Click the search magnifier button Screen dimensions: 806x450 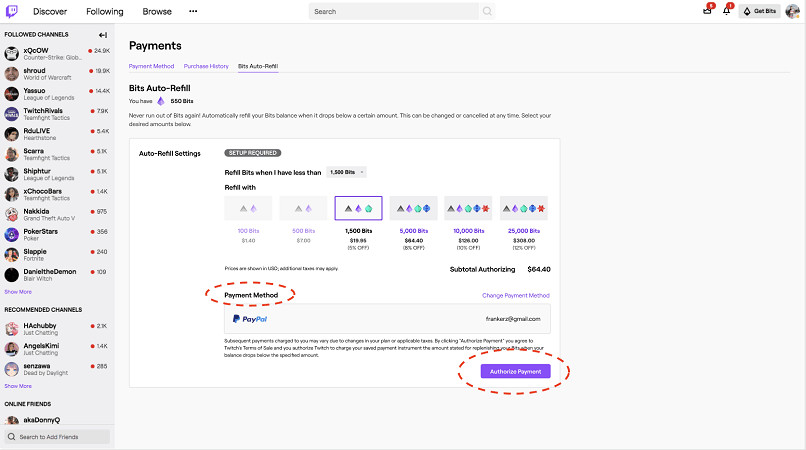pos(487,11)
